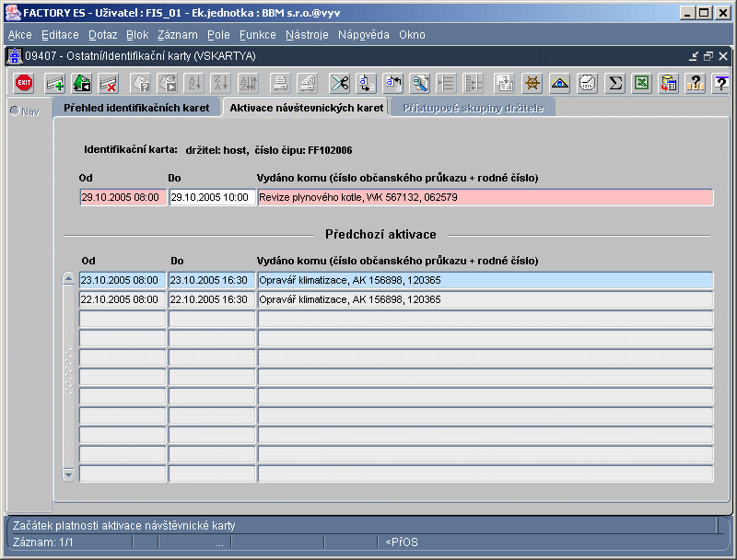
Task: Open the Akce menu
Action: [19, 35]
